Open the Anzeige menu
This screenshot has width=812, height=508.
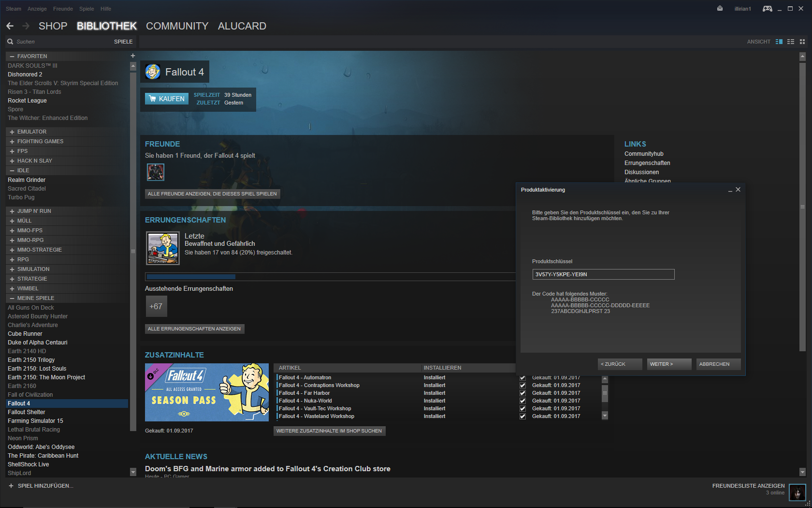(x=37, y=9)
